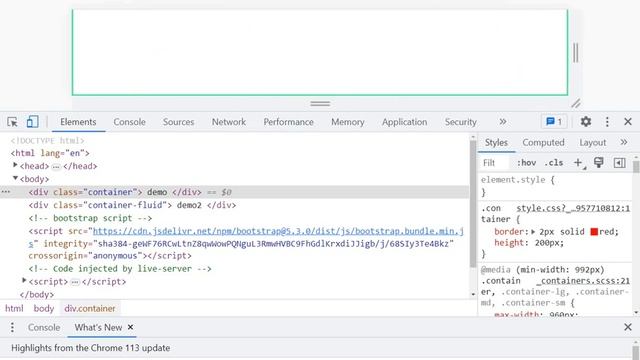Screen dimensions: 640x360
Task: Click html in the breadcrumb bar
Action: 14,308
